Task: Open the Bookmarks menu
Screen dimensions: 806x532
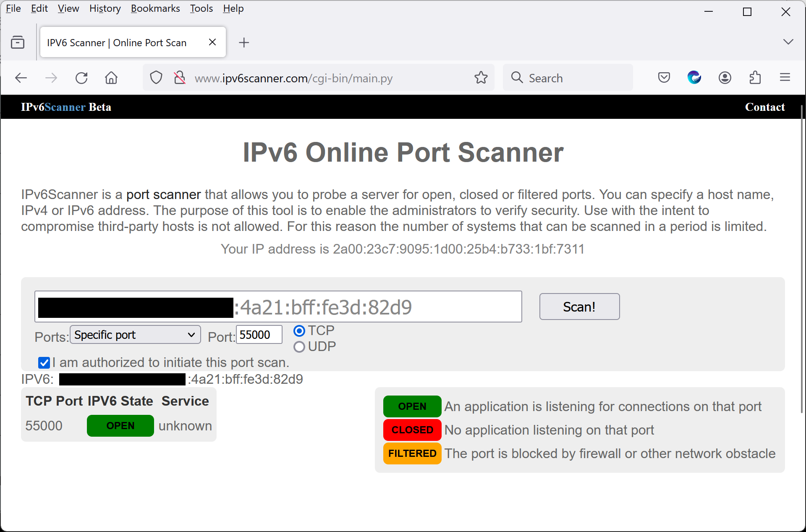Action: (155, 8)
